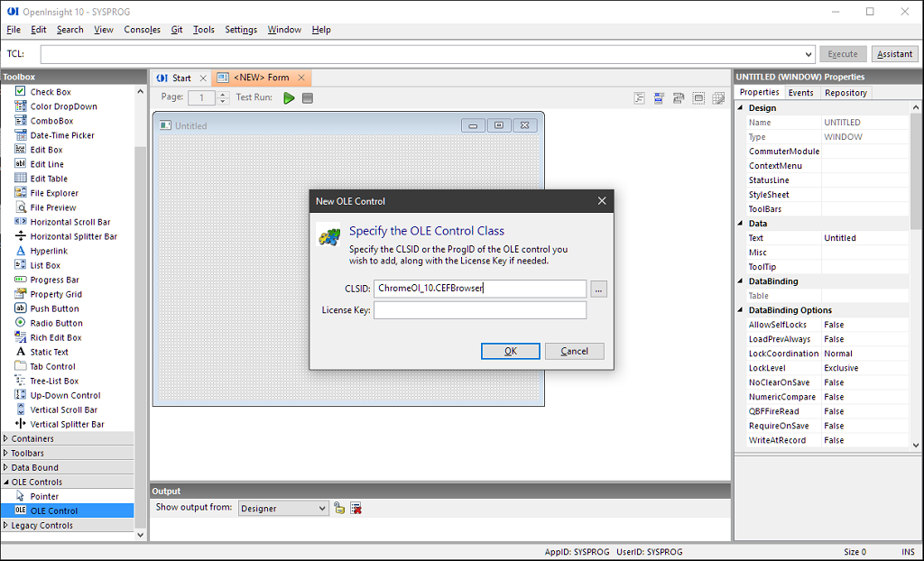Open the Consoles menu
Viewport: 924px width, 561px height.
pyautogui.click(x=142, y=30)
